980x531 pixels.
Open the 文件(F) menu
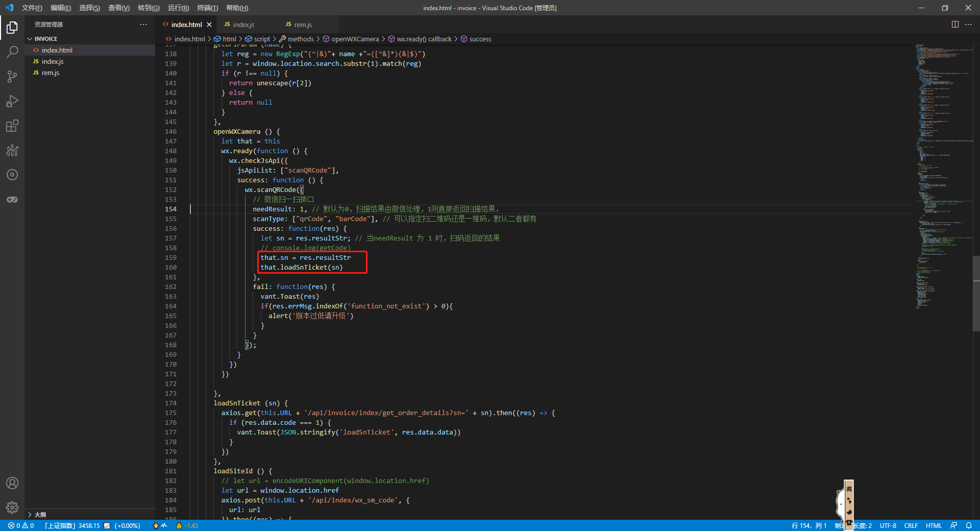[32, 8]
